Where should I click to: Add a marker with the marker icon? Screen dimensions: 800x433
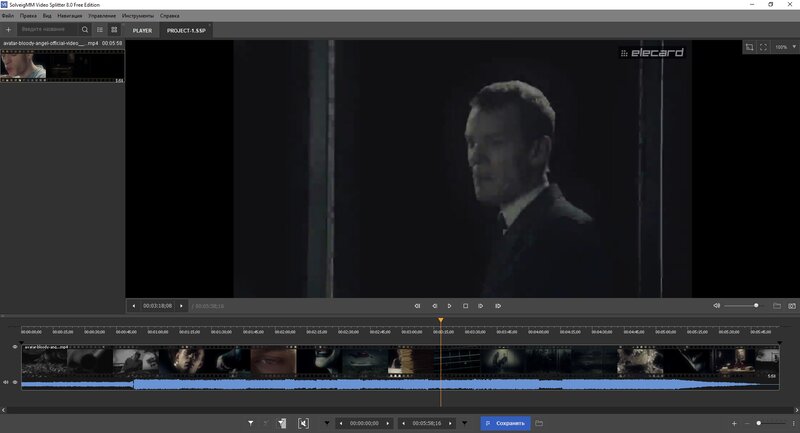coord(251,423)
